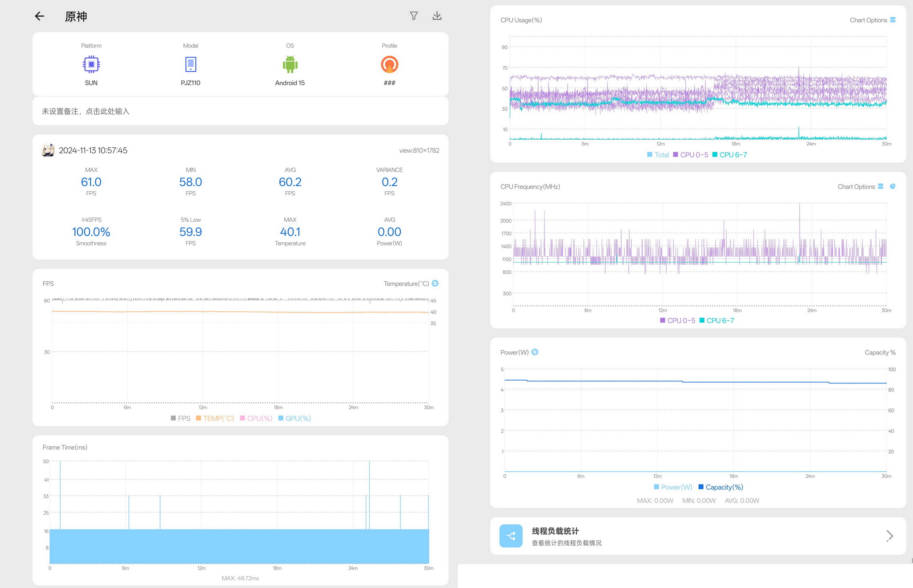Click the SUN platform chip icon
The image size is (913, 588).
point(91,64)
